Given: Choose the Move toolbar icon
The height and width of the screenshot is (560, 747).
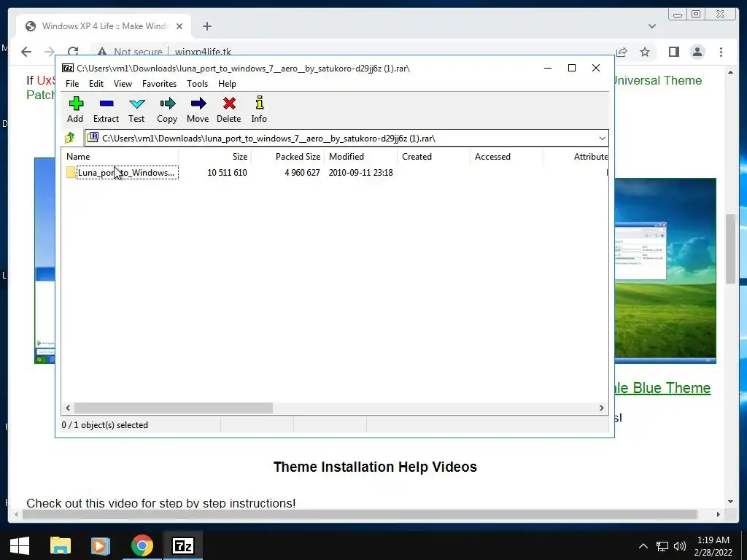Looking at the screenshot, I should 198,109.
